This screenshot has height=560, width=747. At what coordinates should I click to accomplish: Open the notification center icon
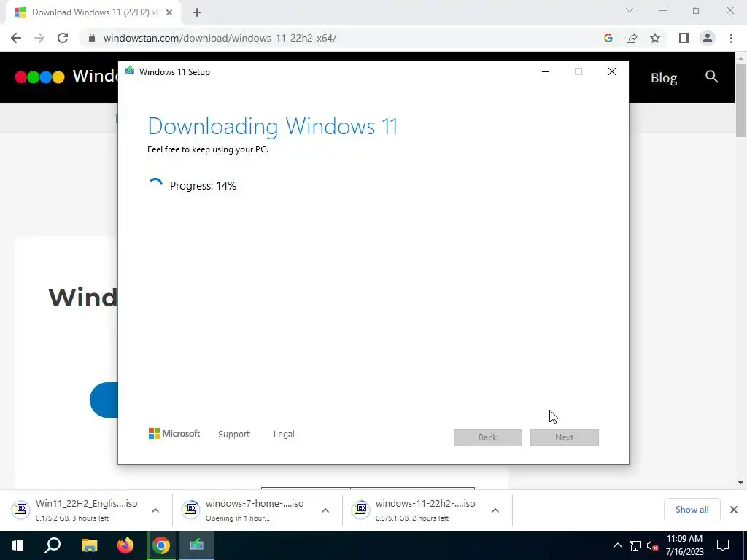(x=723, y=545)
